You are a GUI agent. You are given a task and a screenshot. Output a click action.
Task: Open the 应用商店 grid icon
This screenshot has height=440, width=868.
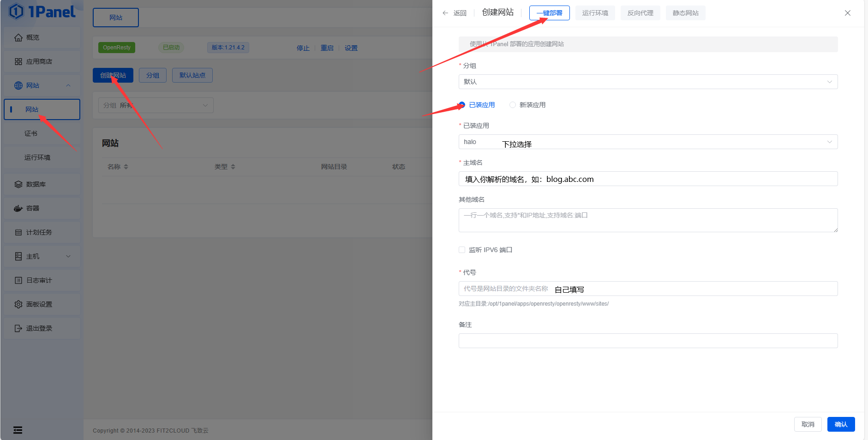point(18,61)
